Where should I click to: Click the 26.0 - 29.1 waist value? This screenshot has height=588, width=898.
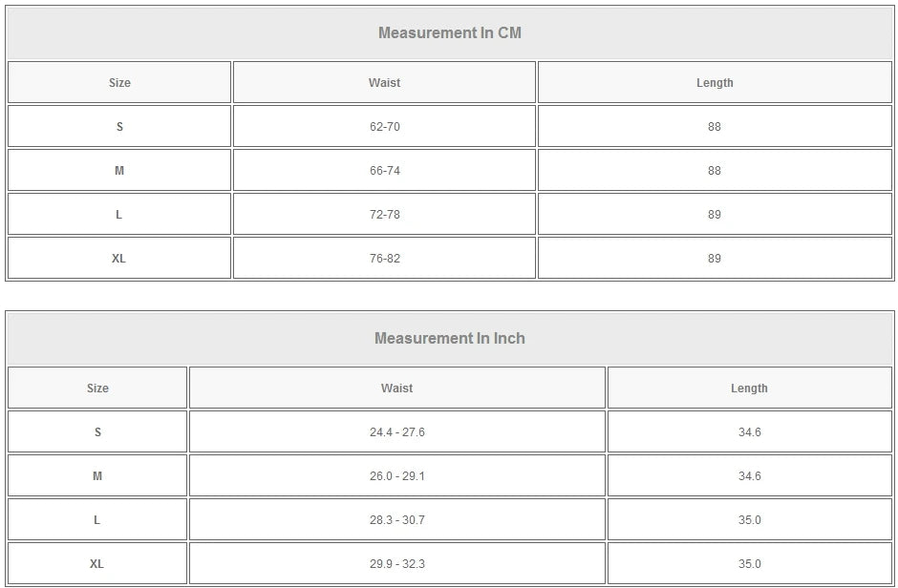tap(397, 476)
